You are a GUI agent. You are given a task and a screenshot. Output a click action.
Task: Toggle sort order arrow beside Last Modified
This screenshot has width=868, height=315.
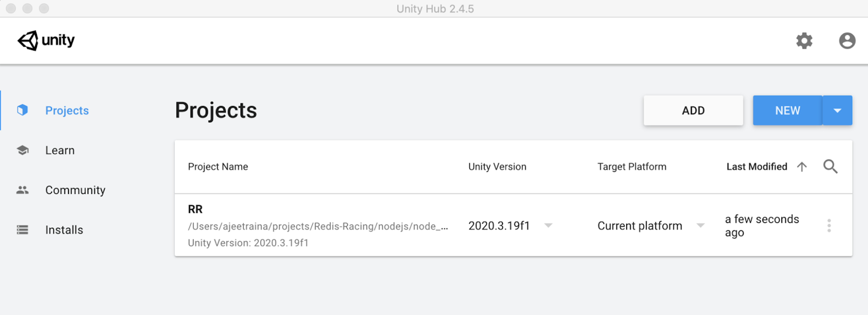(802, 167)
